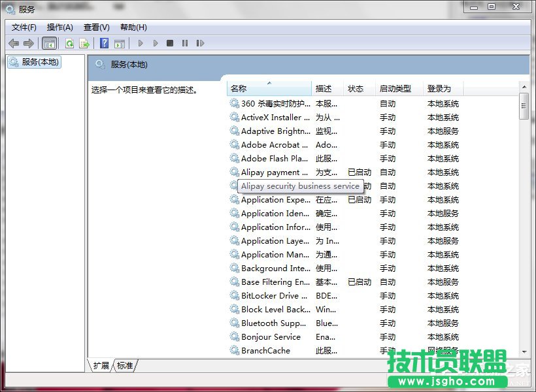536x392 pixels.
Task: Toggle the action pane display
Action: [x=120, y=43]
